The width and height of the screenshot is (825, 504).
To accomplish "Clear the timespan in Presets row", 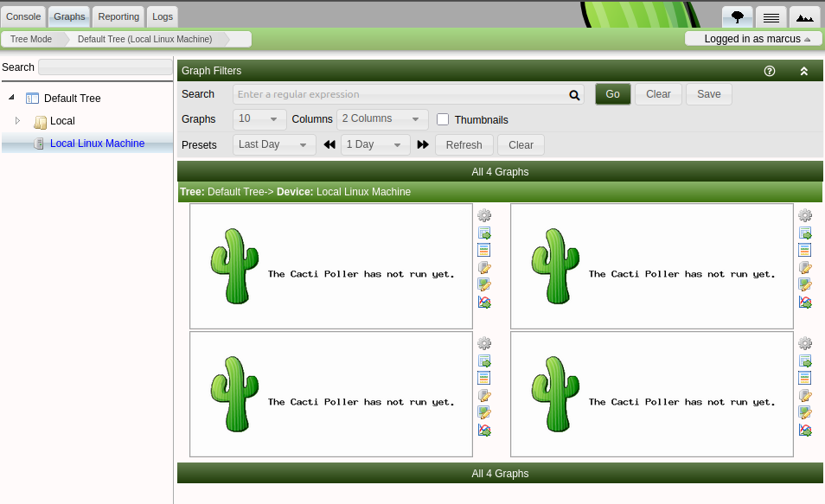I will (x=521, y=144).
